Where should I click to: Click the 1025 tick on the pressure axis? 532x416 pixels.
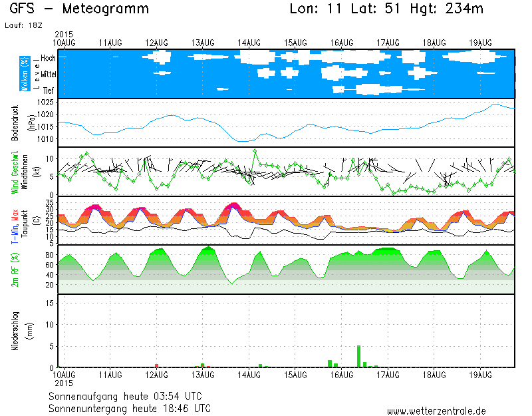[x=45, y=103]
